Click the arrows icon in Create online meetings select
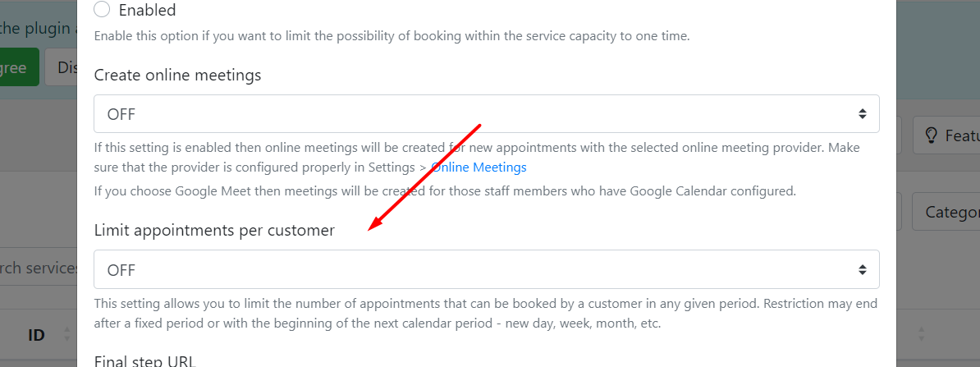Screen dimensions: 980x367 (862, 114)
